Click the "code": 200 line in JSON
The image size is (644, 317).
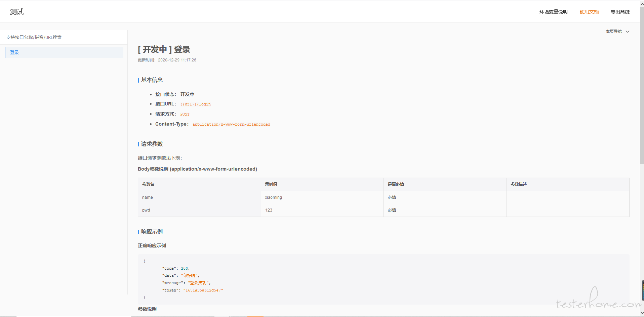tap(176, 268)
